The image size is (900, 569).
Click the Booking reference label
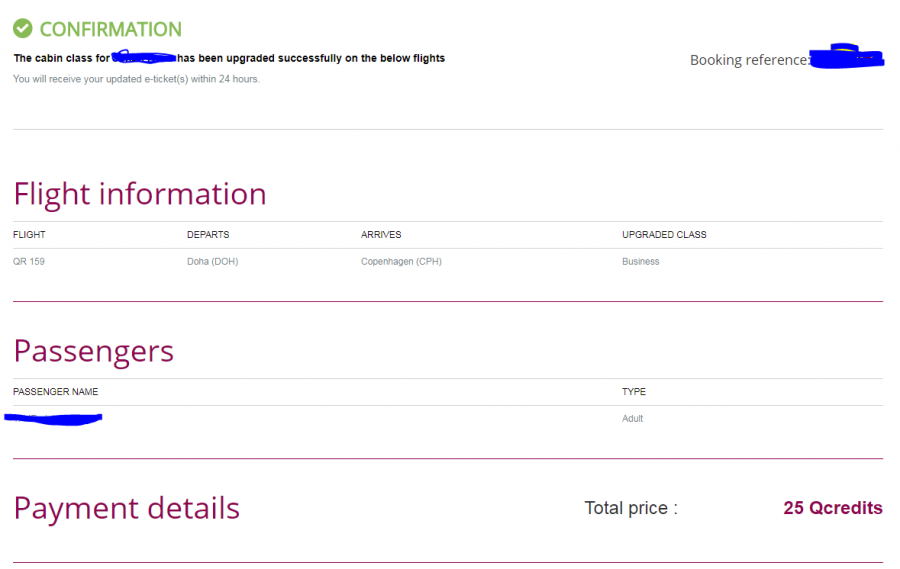point(748,60)
